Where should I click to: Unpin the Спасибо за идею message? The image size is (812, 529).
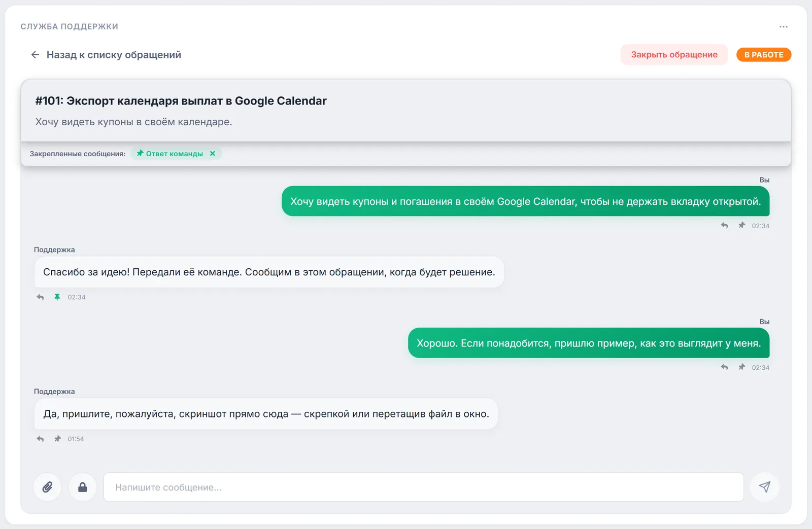pyautogui.click(x=57, y=297)
